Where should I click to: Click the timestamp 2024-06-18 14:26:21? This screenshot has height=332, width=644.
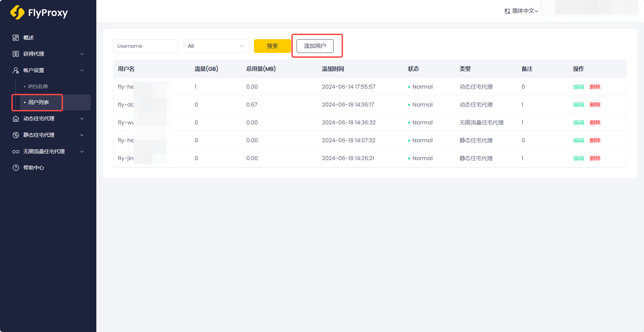348,158
